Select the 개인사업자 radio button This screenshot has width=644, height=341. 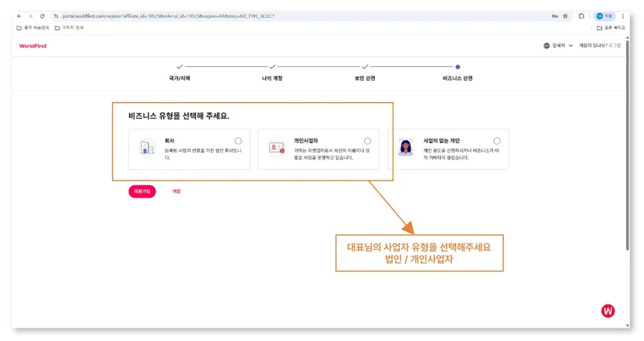click(x=368, y=141)
